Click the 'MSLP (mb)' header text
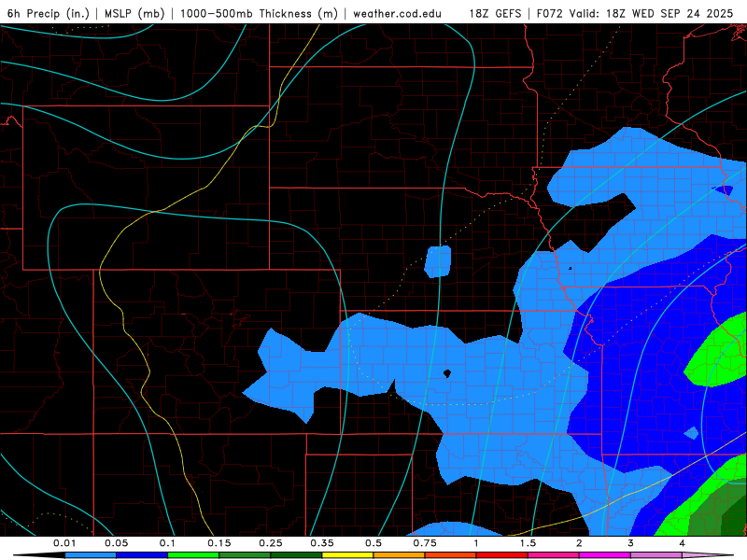Screen dimensions: 747x560 [x=134, y=13]
